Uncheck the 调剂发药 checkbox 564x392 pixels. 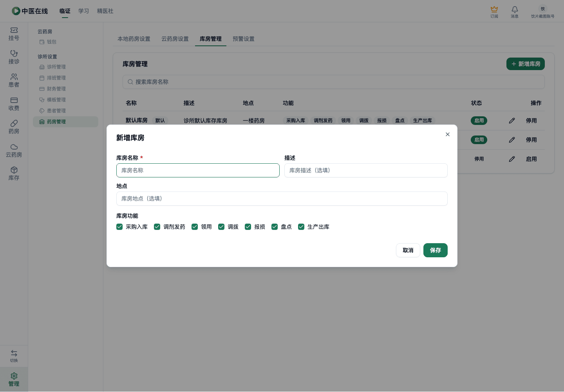click(157, 227)
